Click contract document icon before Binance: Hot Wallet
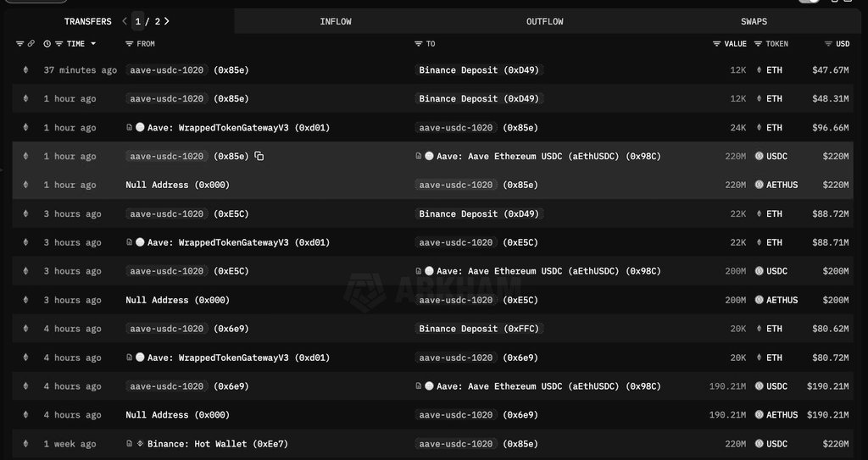The image size is (868, 460). [130, 443]
